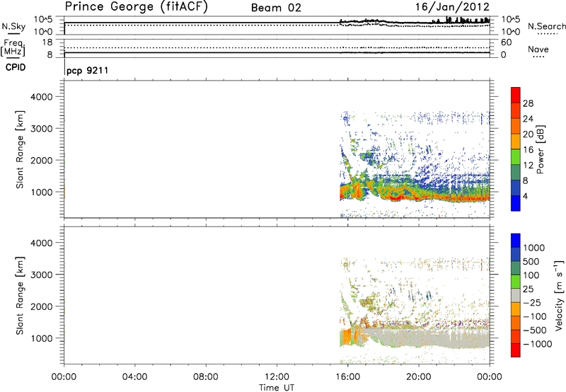Click the red bottom segment of velocity color bar
The height and width of the screenshot is (392, 566).
(516, 350)
